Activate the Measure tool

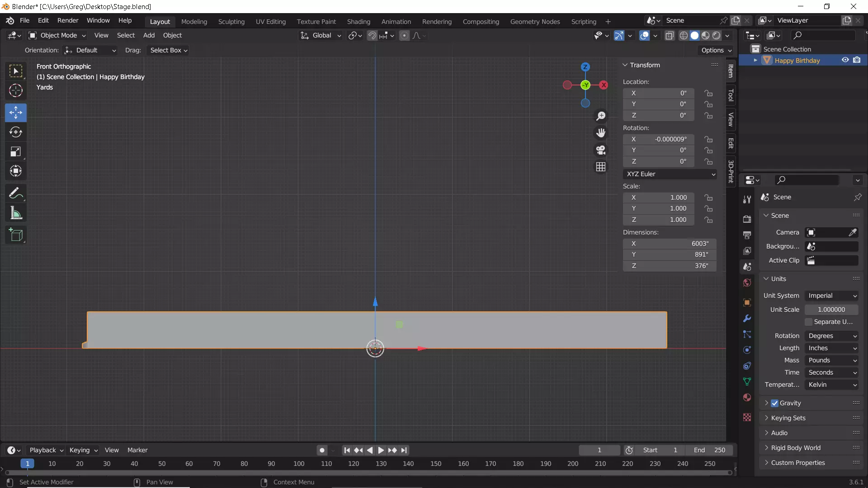coord(16,213)
